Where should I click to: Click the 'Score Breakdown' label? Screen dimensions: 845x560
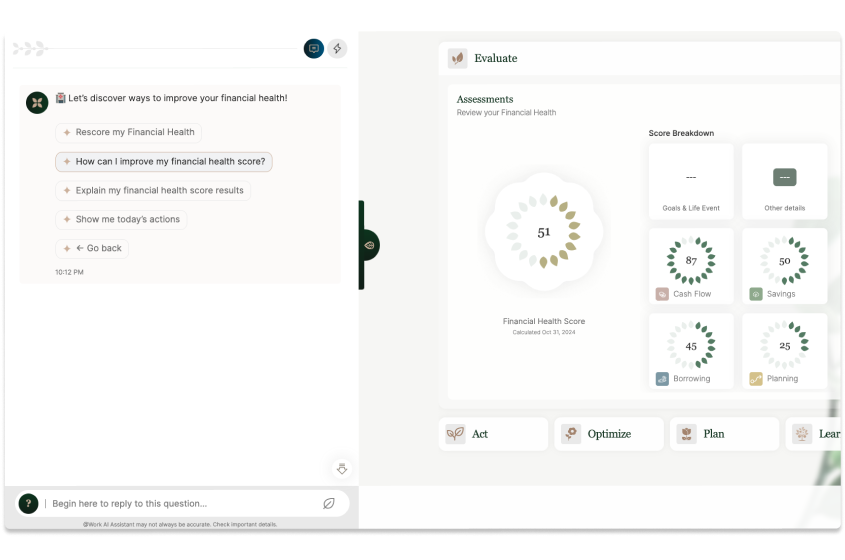point(681,133)
